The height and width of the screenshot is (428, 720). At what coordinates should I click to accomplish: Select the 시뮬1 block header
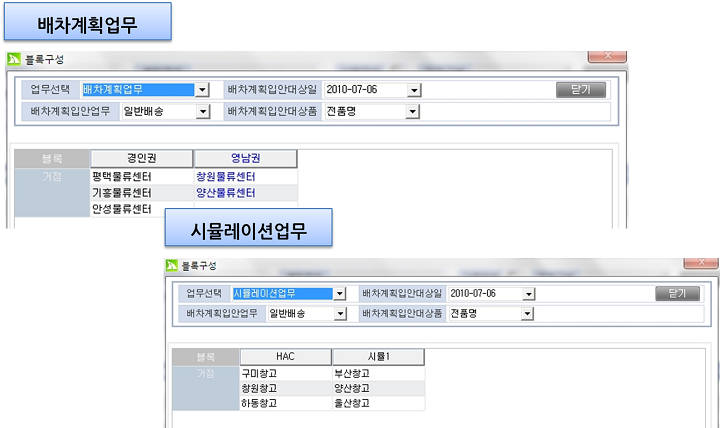378,357
